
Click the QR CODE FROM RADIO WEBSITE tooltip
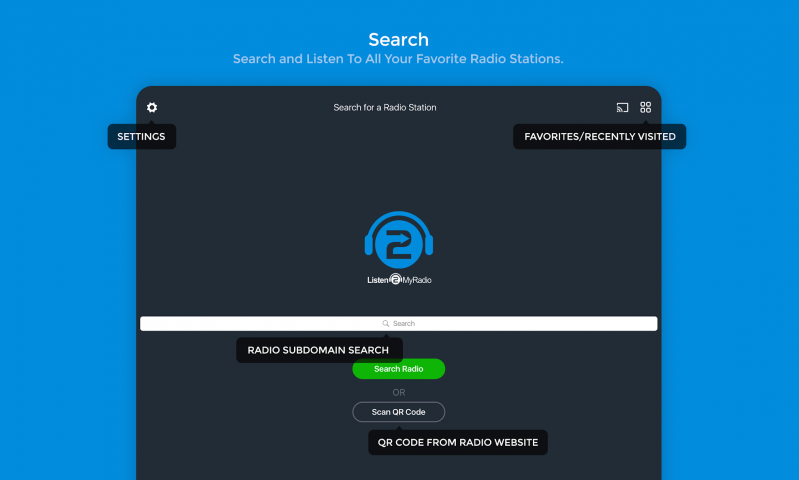[x=458, y=442]
